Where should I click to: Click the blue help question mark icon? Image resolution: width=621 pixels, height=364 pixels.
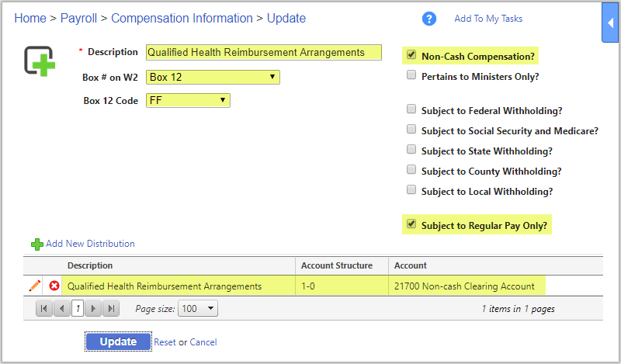click(429, 19)
